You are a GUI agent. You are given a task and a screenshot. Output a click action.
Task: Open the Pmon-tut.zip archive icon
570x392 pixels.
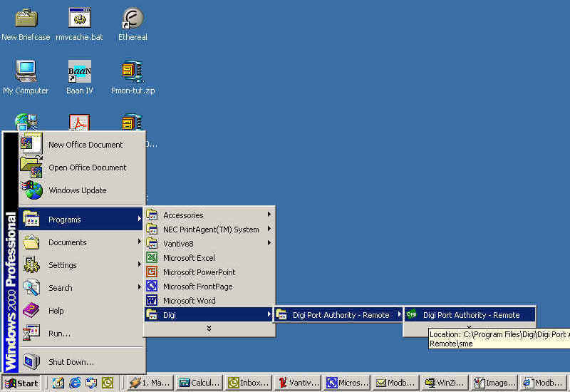tap(133, 72)
